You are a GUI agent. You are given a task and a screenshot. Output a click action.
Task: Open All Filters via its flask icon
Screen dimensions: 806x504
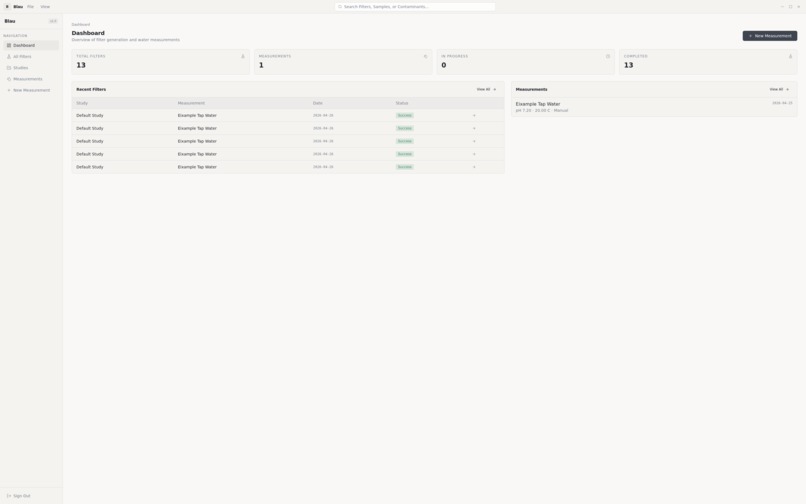[9, 57]
